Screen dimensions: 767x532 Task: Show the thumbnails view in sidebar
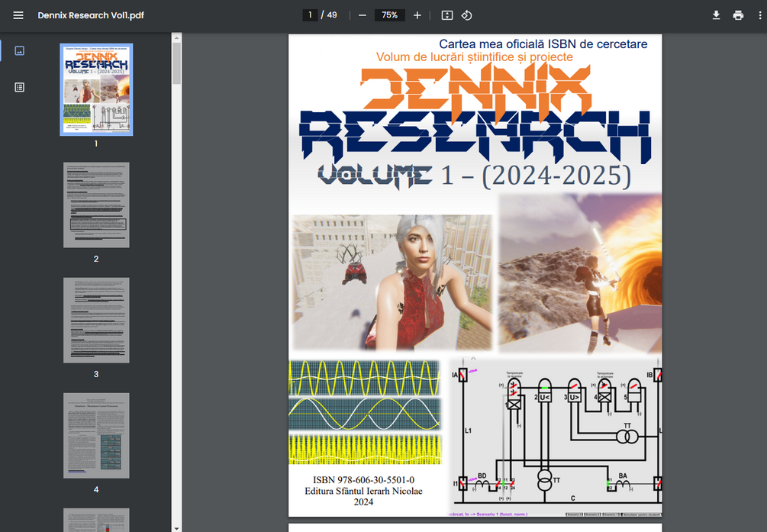pyautogui.click(x=20, y=50)
